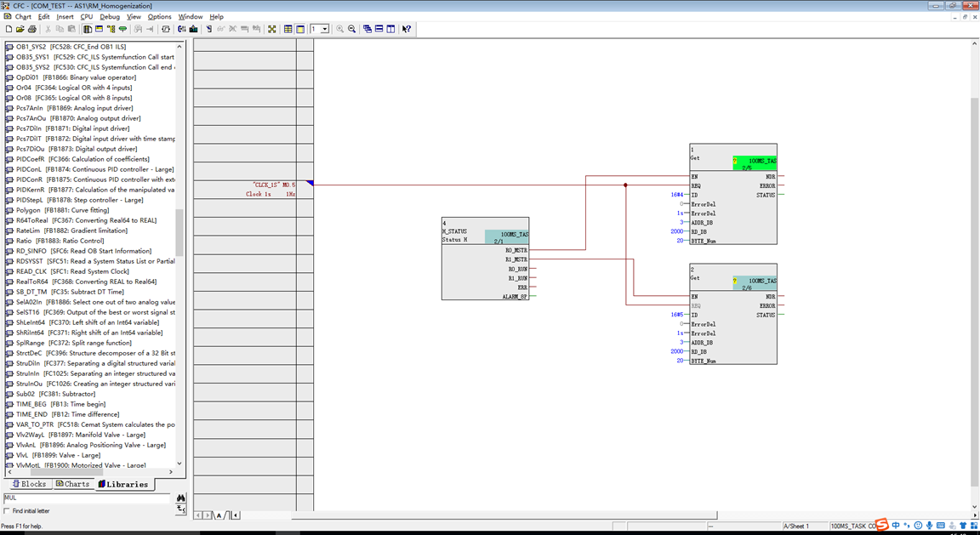Expand the Debug menu
Viewport: 980px width, 535px height.
[x=110, y=17]
